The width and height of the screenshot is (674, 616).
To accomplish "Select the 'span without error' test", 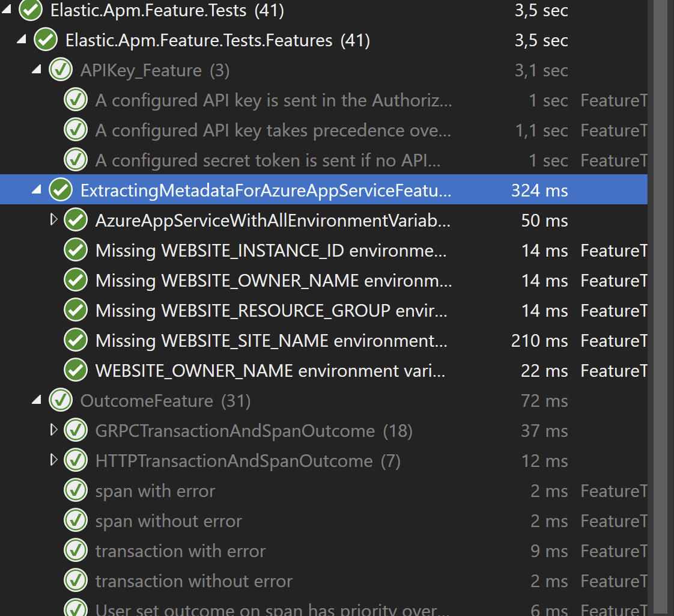I will (324, 520).
